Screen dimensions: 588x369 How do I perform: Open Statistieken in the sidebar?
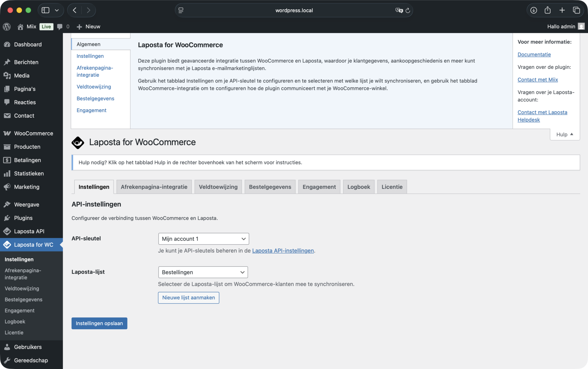click(x=29, y=173)
